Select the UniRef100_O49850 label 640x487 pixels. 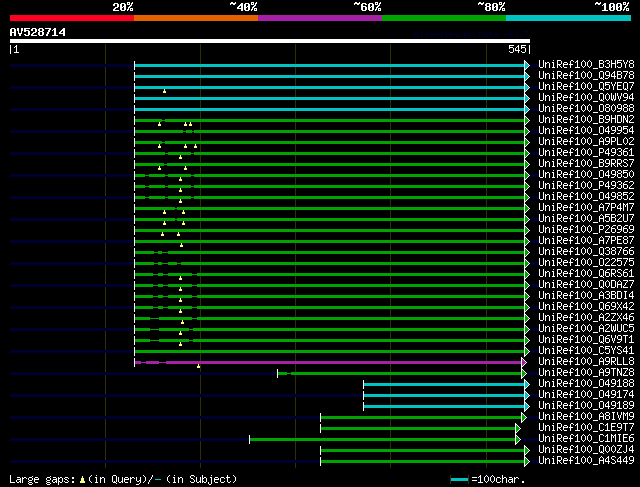pyautogui.click(x=586, y=175)
